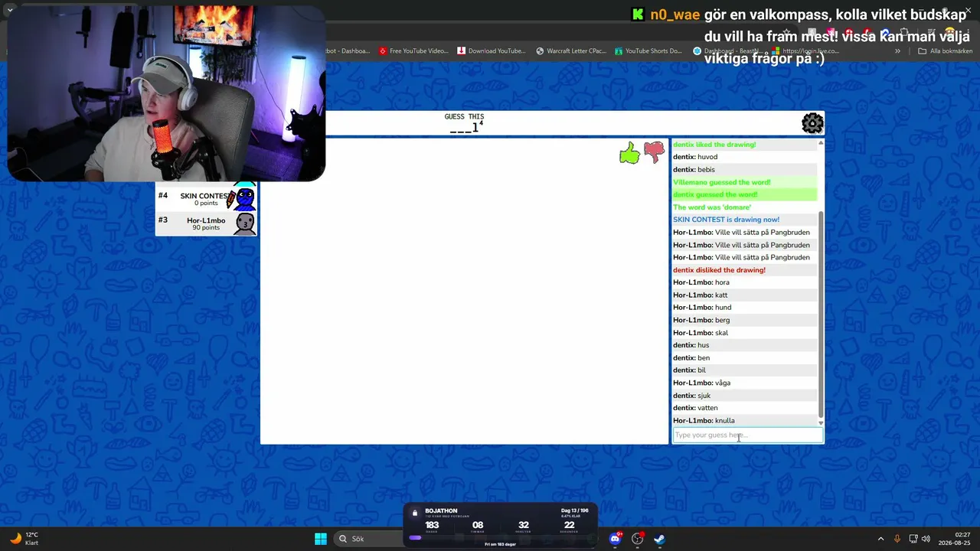Click the chat scrollbar down arrow
The image size is (980, 551).
pos(821,423)
